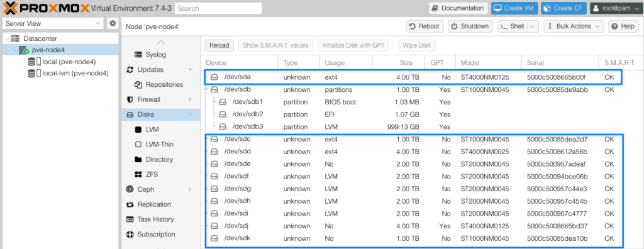
Task: Collapse the Updates submenu arrow
Action: coord(190,69)
